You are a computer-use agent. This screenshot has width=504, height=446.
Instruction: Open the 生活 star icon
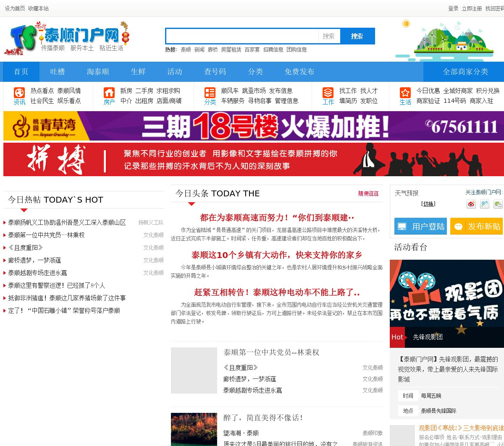point(405,92)
